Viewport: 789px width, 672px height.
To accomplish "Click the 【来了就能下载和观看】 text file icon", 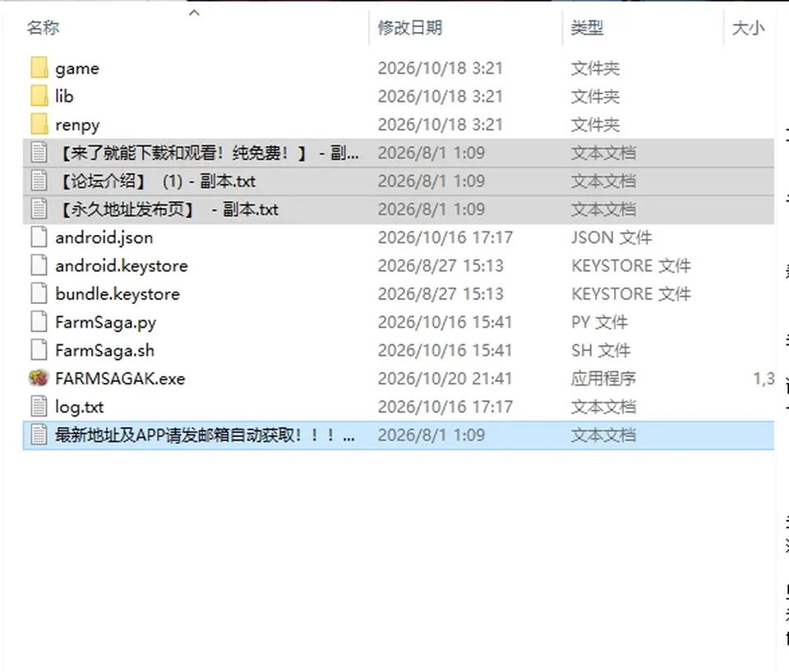I will point(39,153).
